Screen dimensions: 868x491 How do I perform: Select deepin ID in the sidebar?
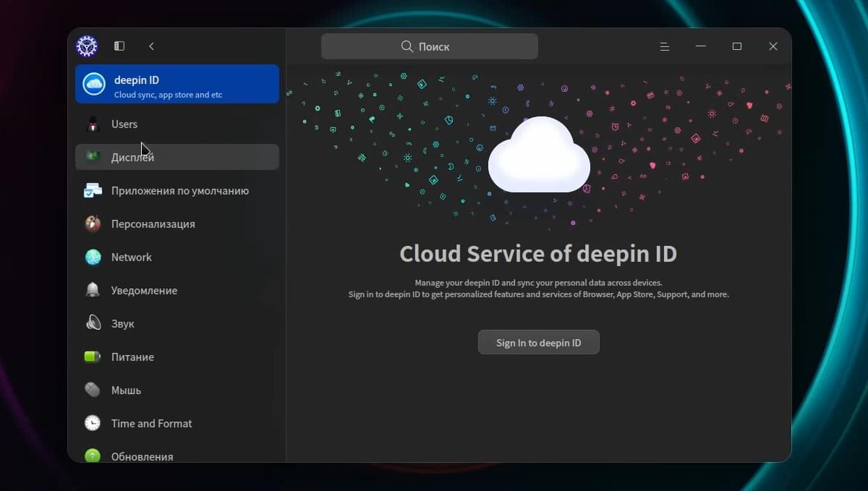177,84
